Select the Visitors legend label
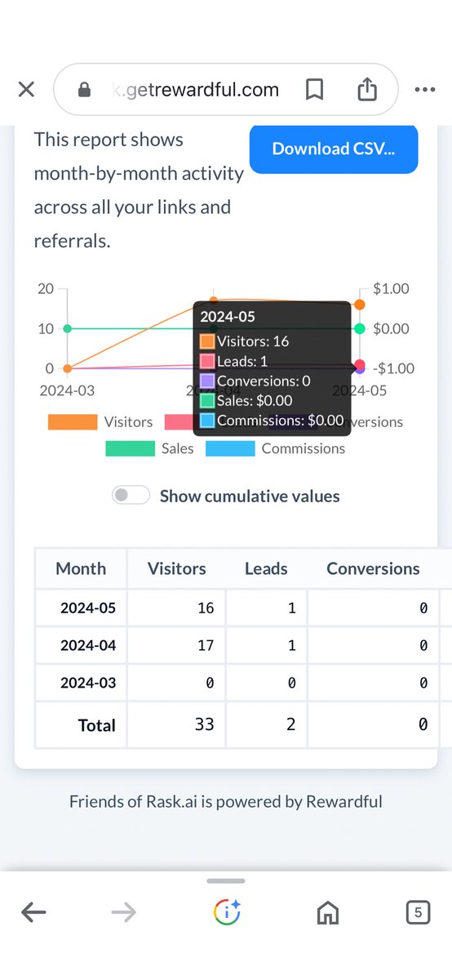Screen dimensions: 452x980 pos(128,422)
